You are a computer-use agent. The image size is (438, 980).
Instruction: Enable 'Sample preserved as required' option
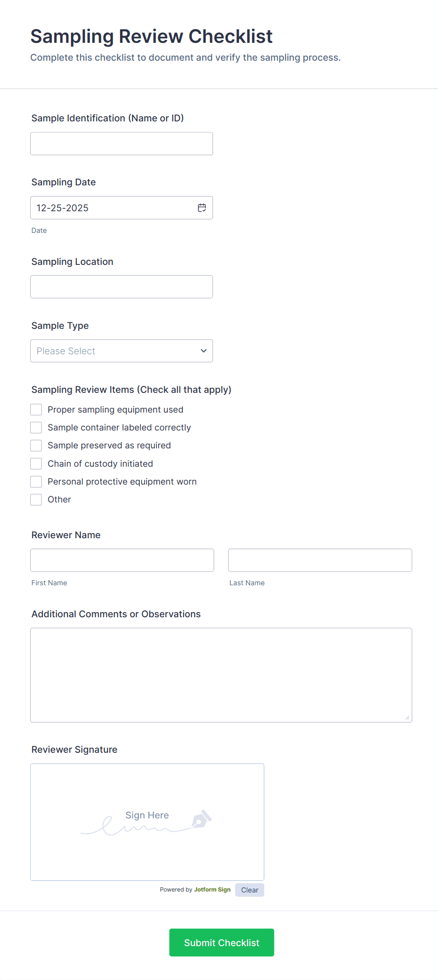click(36, 446)
